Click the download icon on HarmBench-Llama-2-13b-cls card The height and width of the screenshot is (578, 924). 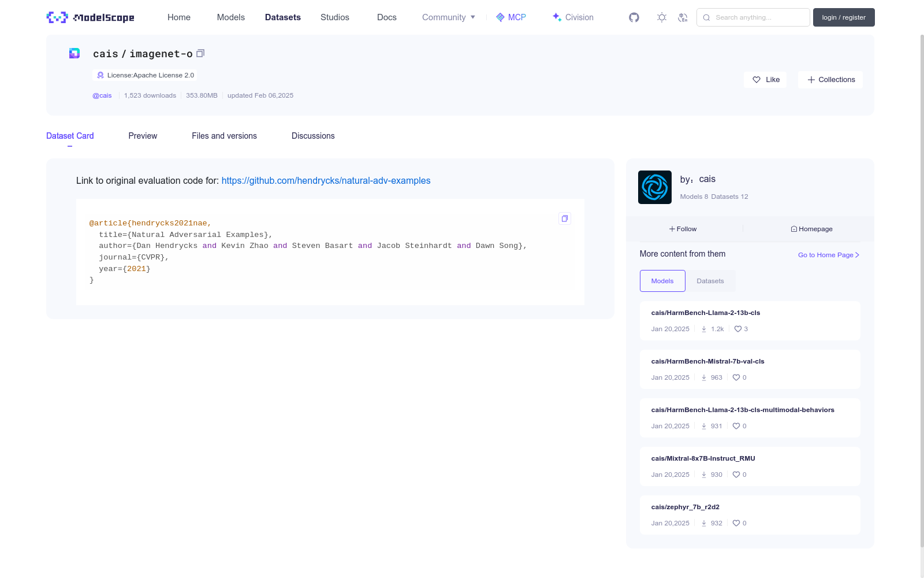point(704,329)
